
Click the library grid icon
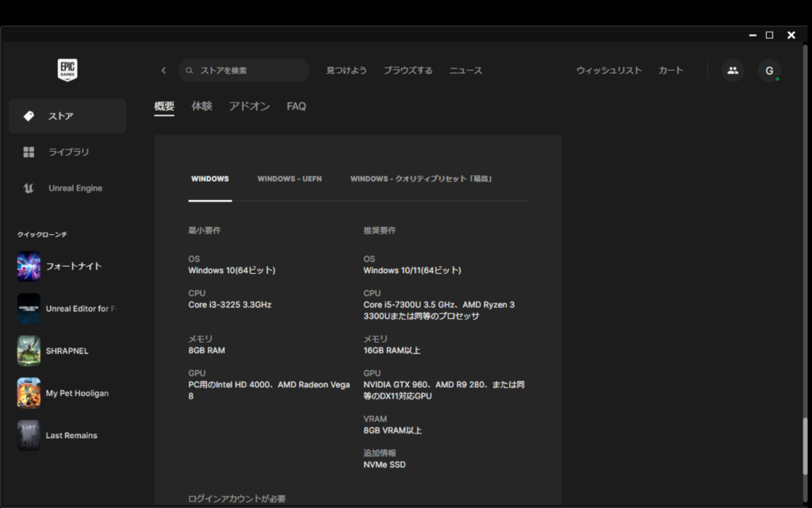coord(29,152)
